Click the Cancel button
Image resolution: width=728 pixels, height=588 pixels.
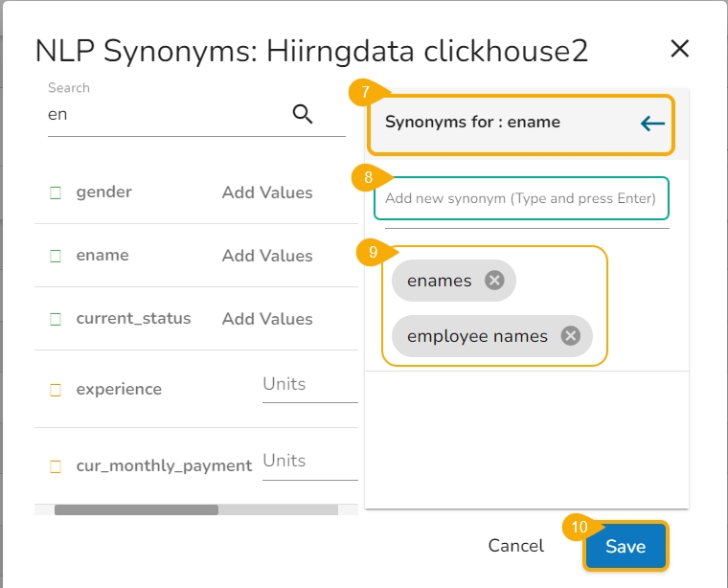(515, 546)
